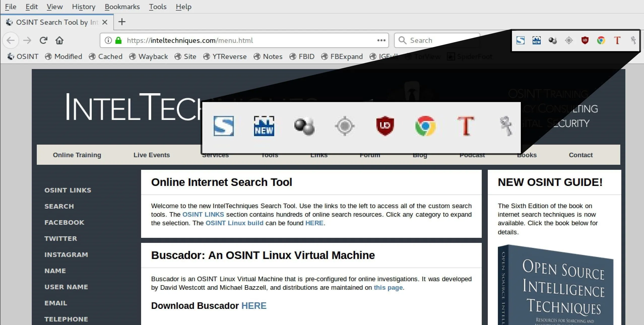Click the Site bookmarklet
This screenshot has width=644, height=325.
pyautogui.click(x=185, y=56)
